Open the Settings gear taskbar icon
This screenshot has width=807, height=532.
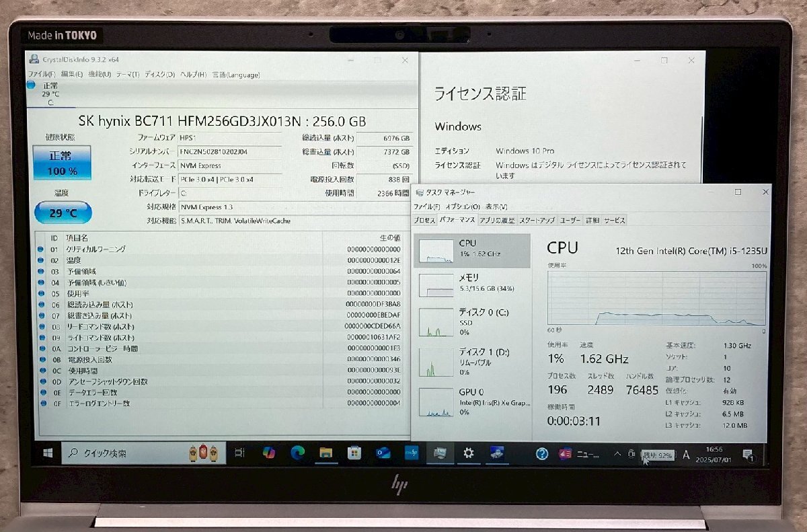tap(469, 453)
